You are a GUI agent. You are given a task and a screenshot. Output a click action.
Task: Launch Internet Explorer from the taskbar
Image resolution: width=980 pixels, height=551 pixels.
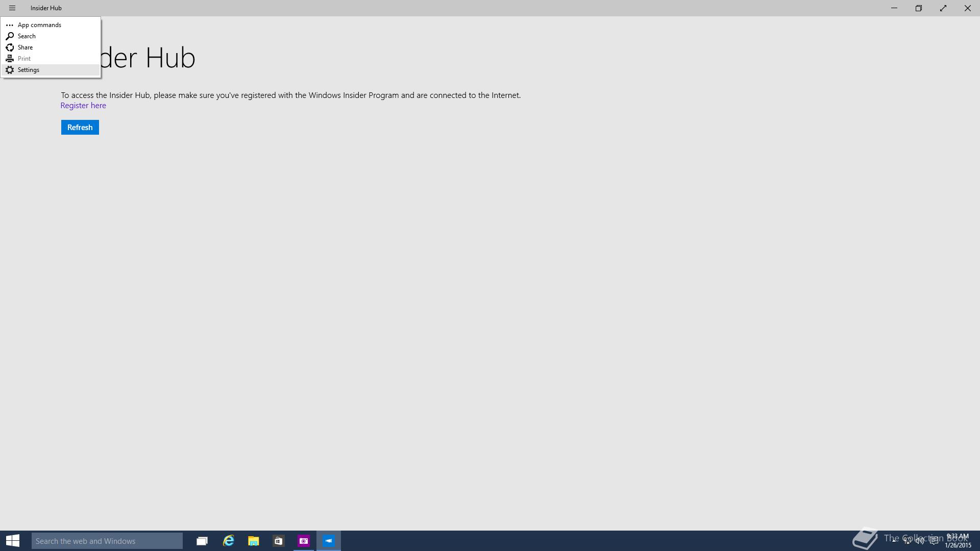click(228, 541)
